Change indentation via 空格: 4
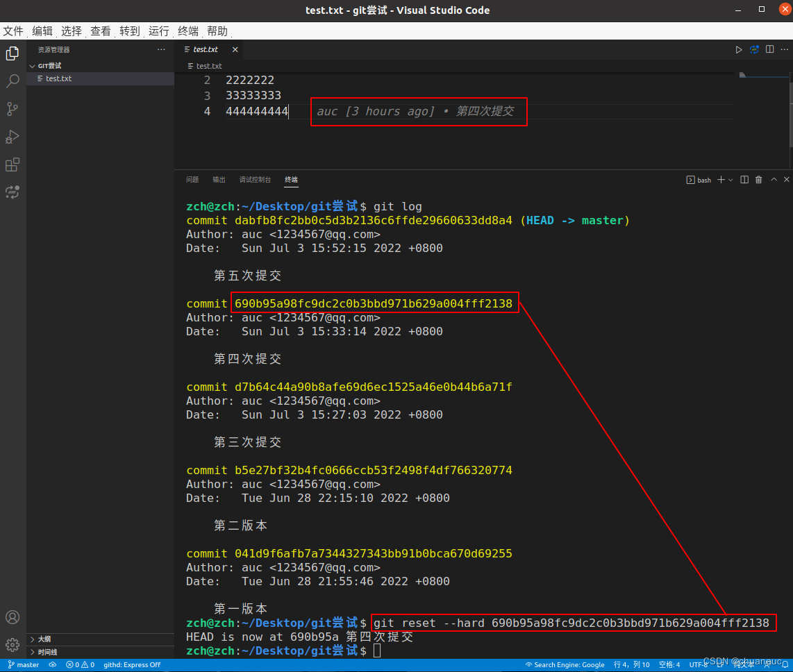The width and height of the screenshot is (793, 672). (x=669, y=665)
